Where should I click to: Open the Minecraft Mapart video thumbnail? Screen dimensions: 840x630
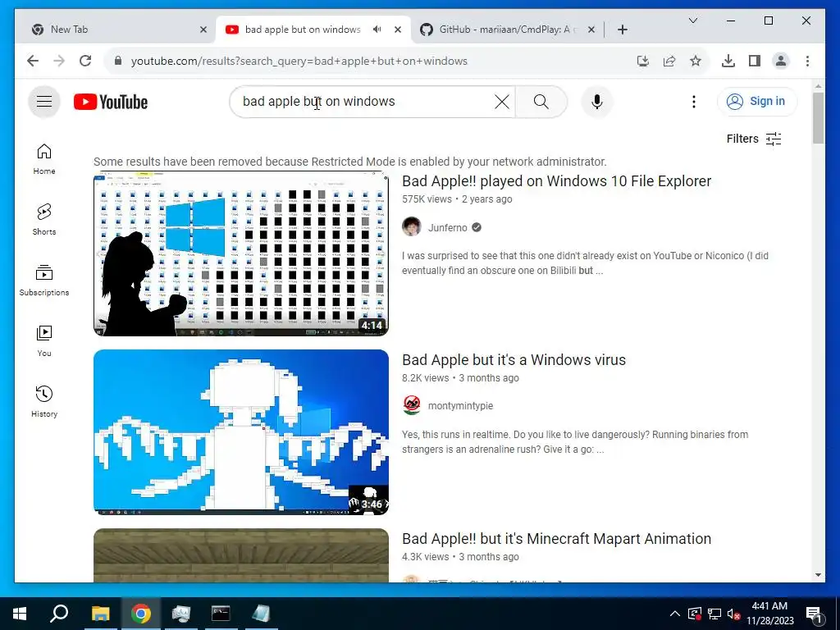pos(241,555)
